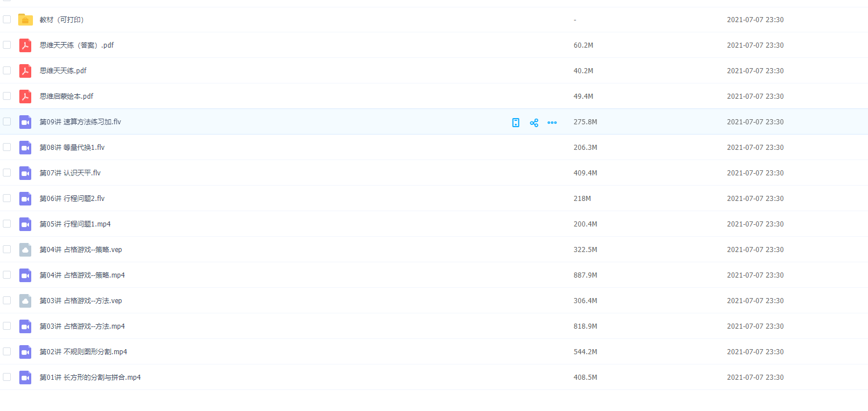Click cloud file icon of 第03讲 占格游戏--方法.vep
The image size is (868, 411).
[25, 301]
